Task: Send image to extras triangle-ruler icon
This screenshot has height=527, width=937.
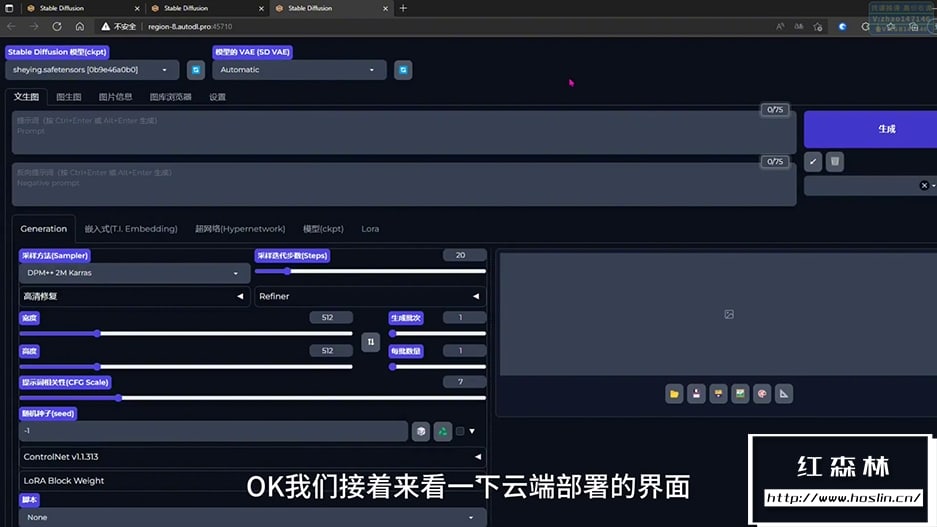Action: [784, 394]
